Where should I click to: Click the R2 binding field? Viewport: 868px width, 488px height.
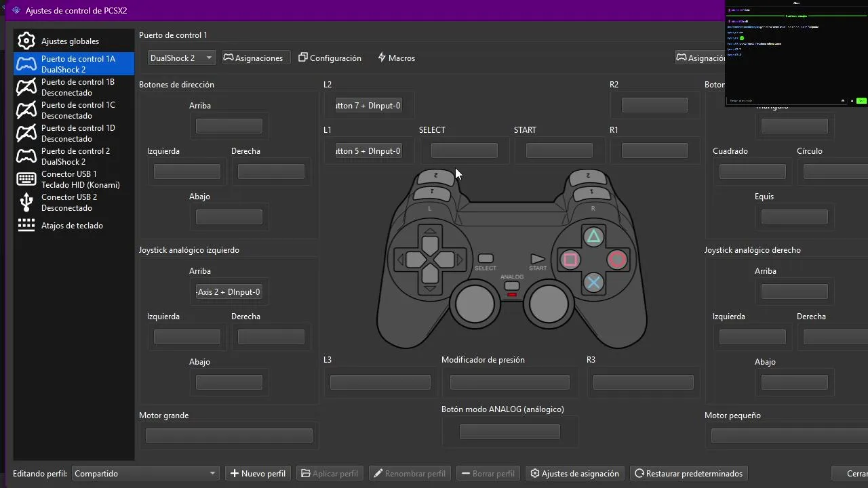(654, 105)
